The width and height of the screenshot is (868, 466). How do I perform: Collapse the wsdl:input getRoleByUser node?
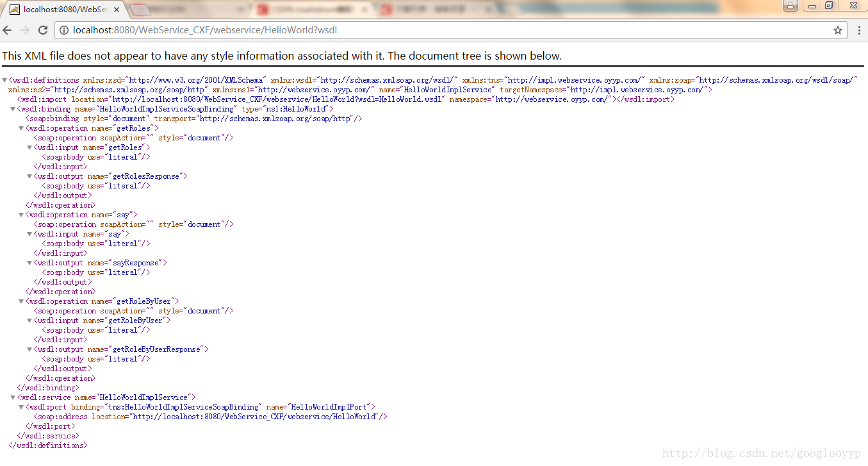point(29,320)
